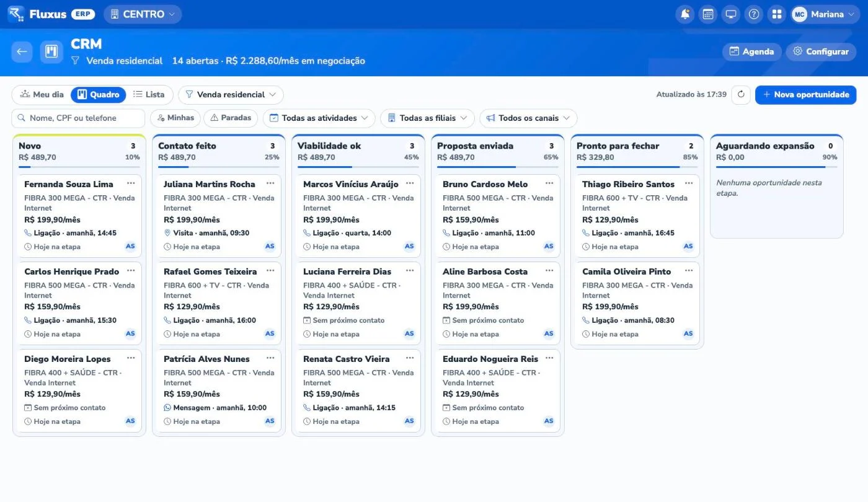868x502 pixels.
Task: Refresh the board with the reload icon
Action: (741, 95)
